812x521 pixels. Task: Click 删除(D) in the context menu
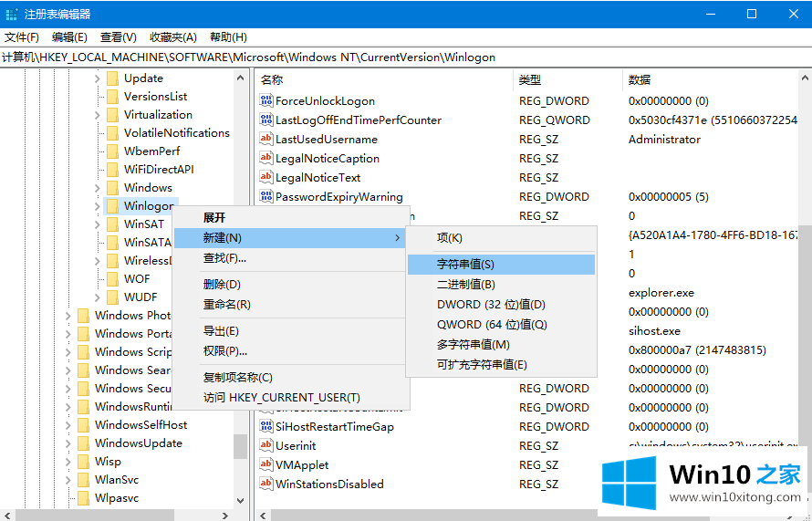point(222,285)
